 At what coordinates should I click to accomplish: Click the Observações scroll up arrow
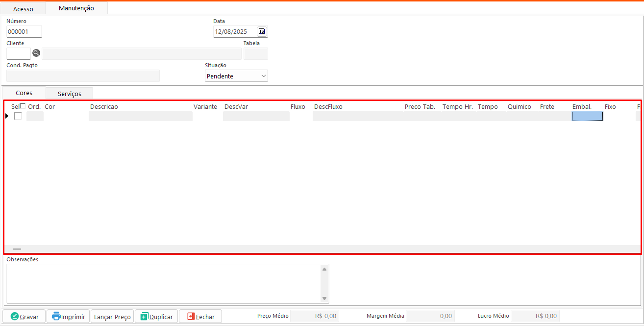(x=324, y=269)
